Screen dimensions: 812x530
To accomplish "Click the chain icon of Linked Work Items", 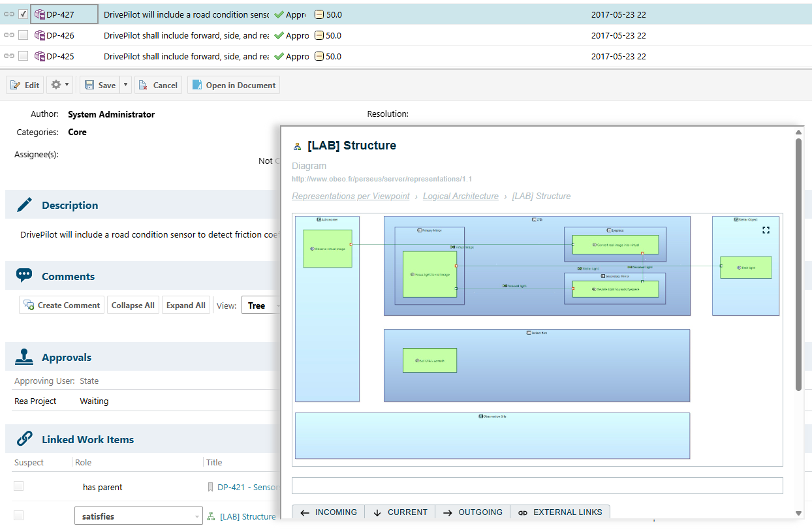I will (x=24, y=439).
